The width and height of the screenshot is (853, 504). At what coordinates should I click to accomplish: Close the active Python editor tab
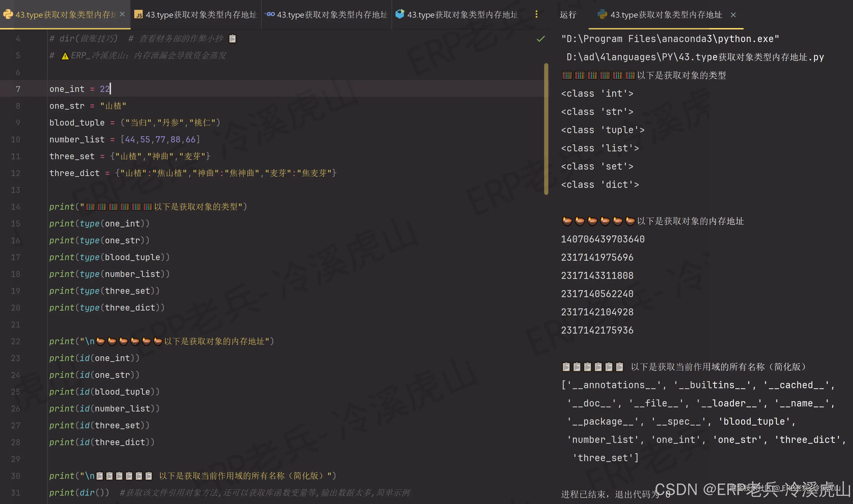point(122,14)
